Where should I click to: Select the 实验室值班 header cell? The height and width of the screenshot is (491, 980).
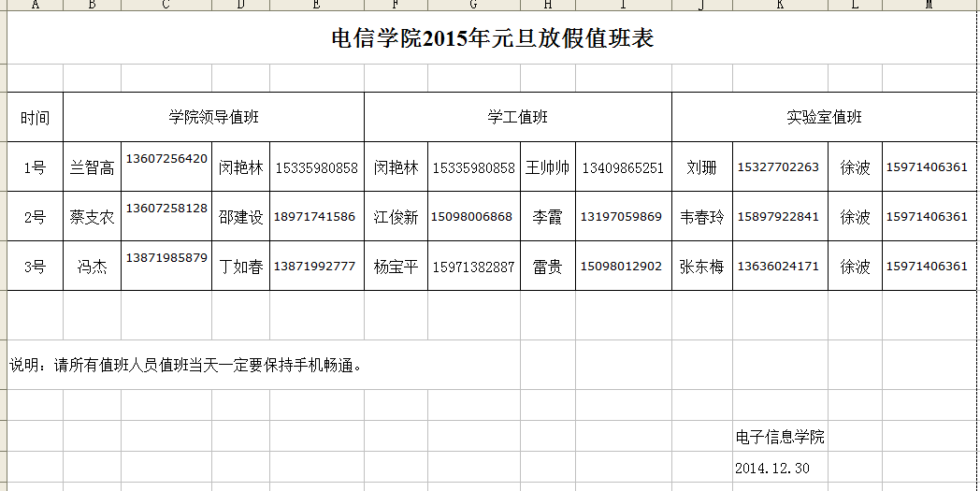click(824, 118)
